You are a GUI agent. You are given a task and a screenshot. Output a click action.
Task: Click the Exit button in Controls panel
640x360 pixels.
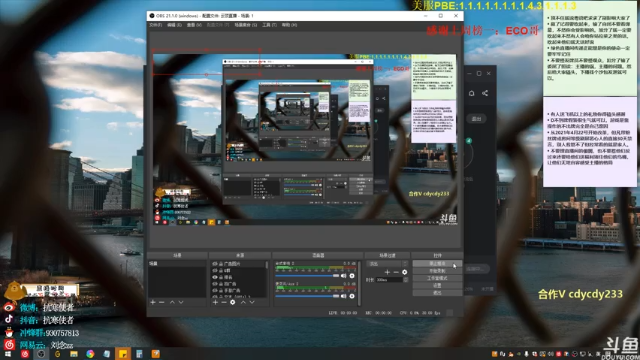point(437,293)
